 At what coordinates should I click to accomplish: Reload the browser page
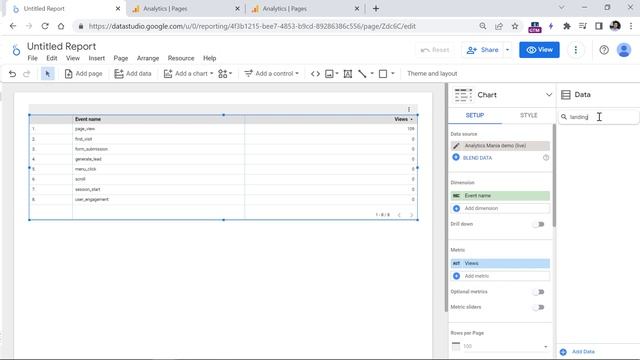pos(45,26)
